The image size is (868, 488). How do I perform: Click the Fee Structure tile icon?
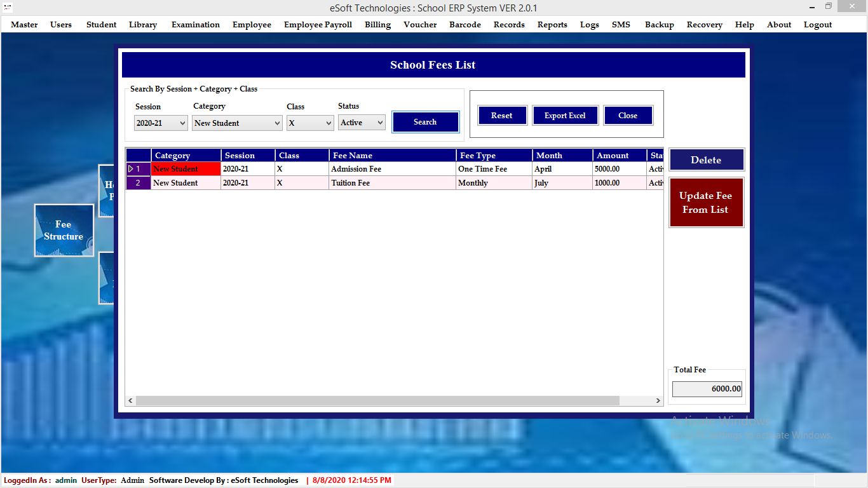(64, 230)
